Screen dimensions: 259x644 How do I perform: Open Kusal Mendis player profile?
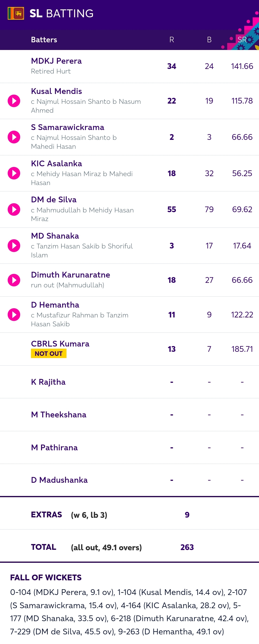(x=56, y=91)
